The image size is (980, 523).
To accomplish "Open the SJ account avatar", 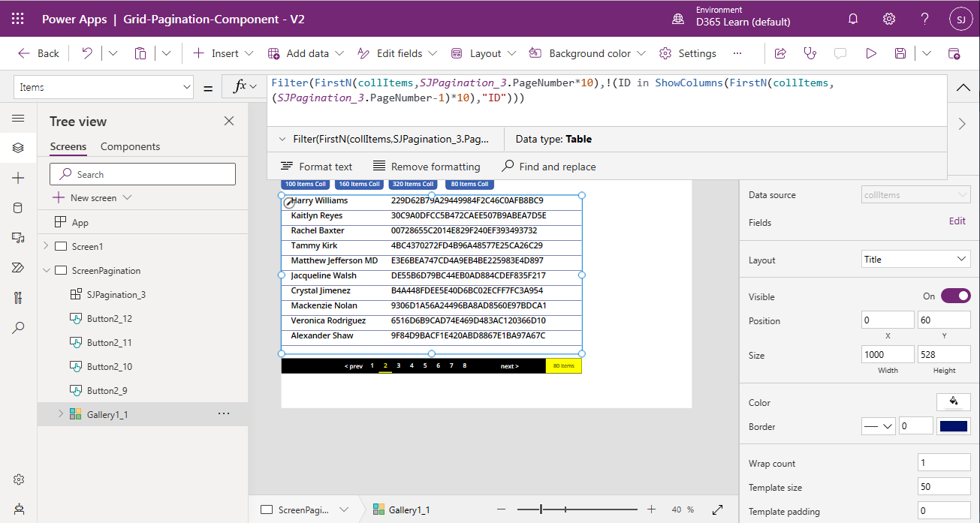I will [x=960, y=19].
